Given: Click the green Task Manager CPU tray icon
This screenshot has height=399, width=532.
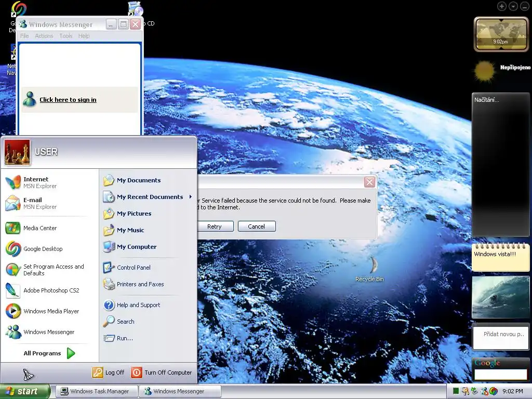Looking at the screenshot, I should click(x=456, y=391).
